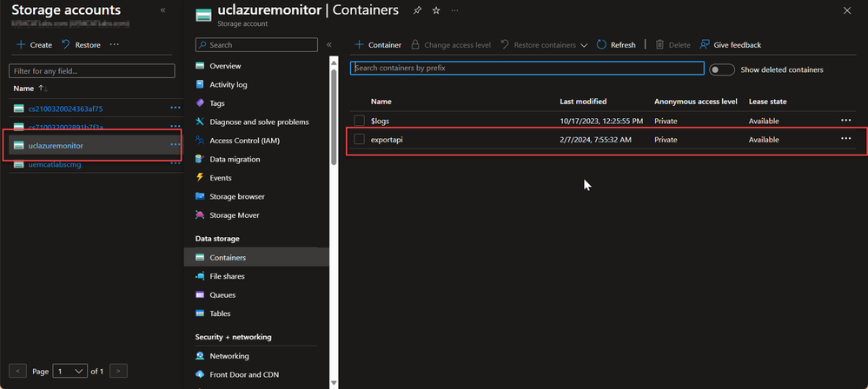Open the Storage Mover item
Viewport: 868px width, 389px height.
(234, 215)
